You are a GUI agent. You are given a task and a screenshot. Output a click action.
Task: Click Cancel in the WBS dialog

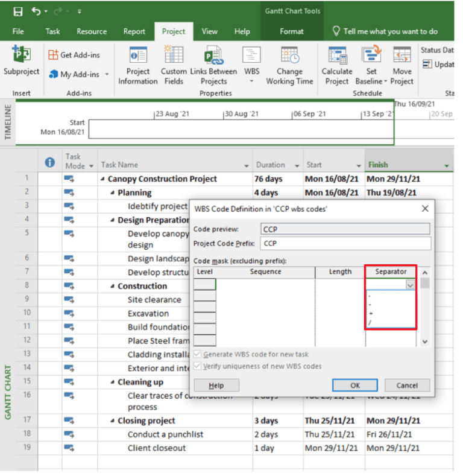click(406, 386)
